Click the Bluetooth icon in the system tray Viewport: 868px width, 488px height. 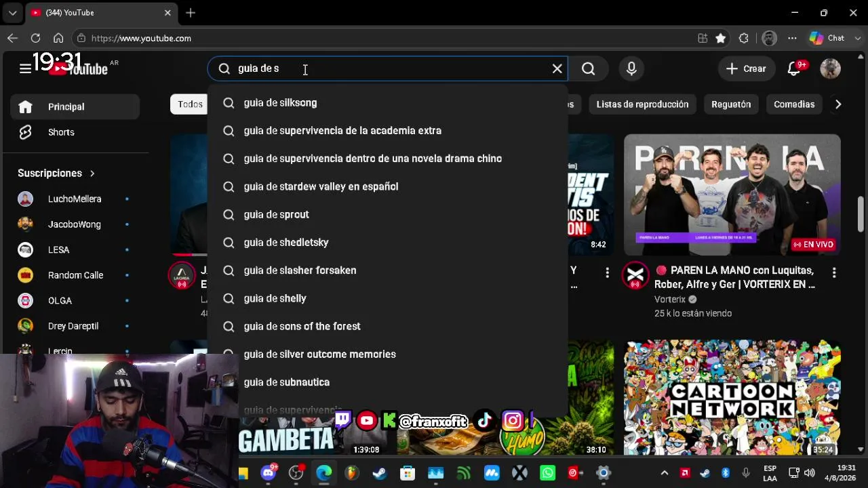pos(725,472)
